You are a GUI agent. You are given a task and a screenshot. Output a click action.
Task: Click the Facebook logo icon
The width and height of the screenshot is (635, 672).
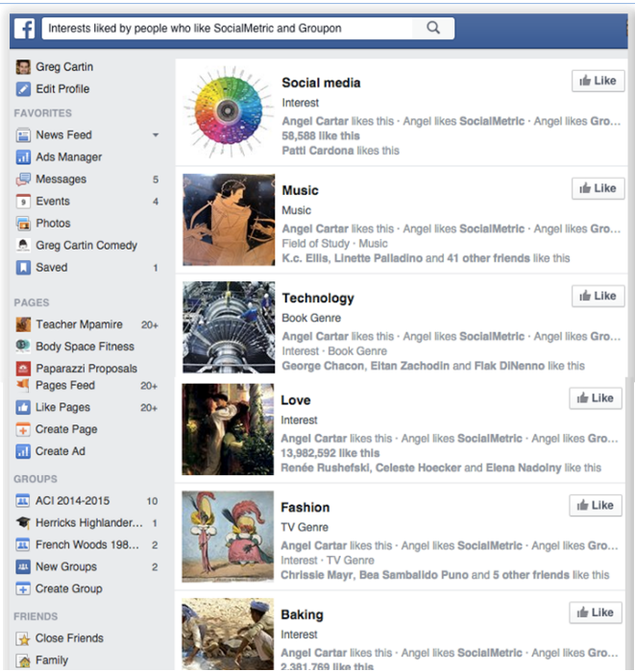point(24,29)
